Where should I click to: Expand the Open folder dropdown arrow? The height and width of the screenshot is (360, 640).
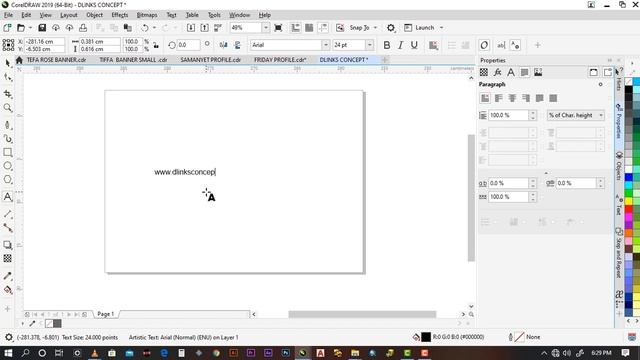coord(30,28)
